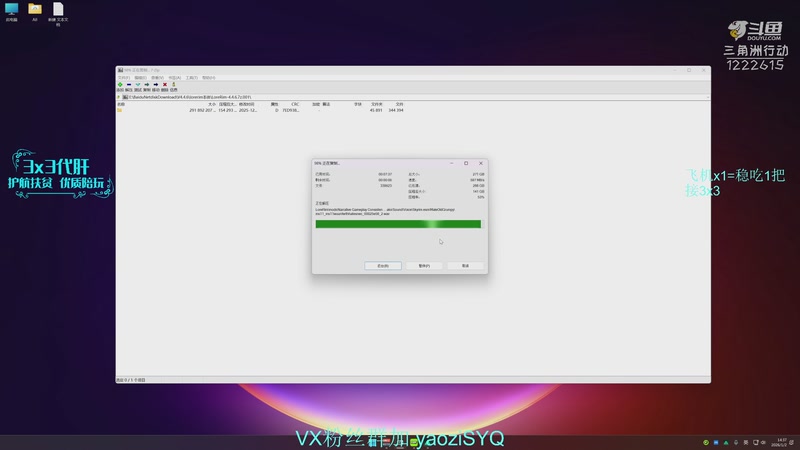Open the first menu (File) in 7-Zip

[x=123, y=78]
